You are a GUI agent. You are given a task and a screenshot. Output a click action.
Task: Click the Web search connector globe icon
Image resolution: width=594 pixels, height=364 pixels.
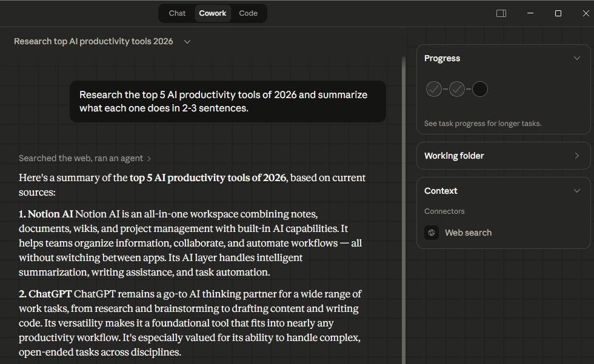432,233
